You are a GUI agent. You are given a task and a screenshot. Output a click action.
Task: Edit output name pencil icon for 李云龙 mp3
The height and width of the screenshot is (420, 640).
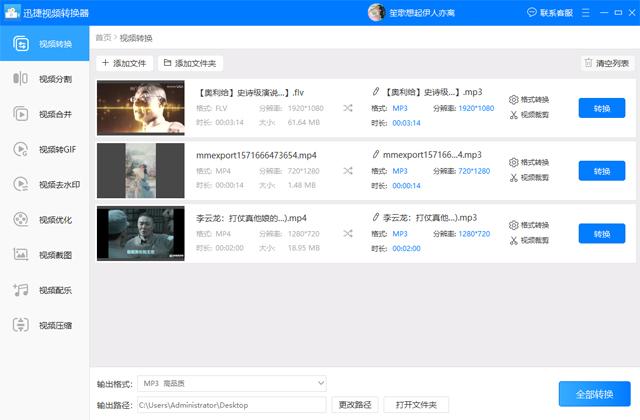pos(376,217)
